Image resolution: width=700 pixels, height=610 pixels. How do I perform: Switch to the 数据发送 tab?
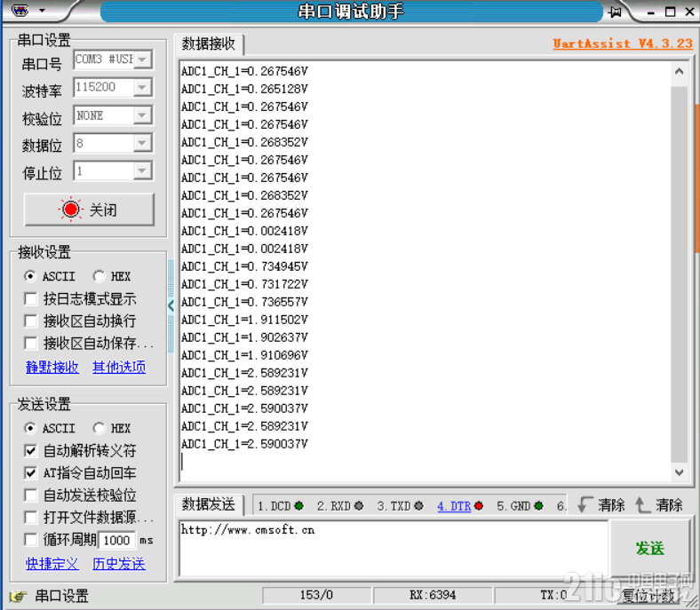point(209,504)
